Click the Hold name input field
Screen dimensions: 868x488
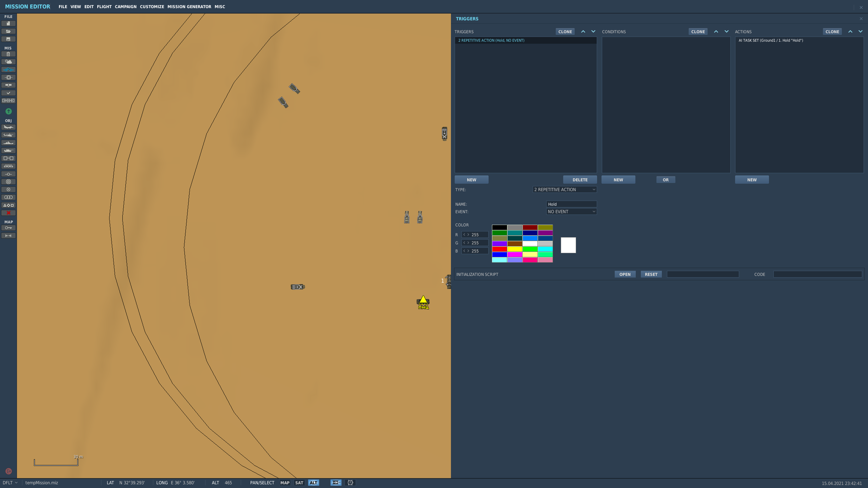[x=571, y=204]
